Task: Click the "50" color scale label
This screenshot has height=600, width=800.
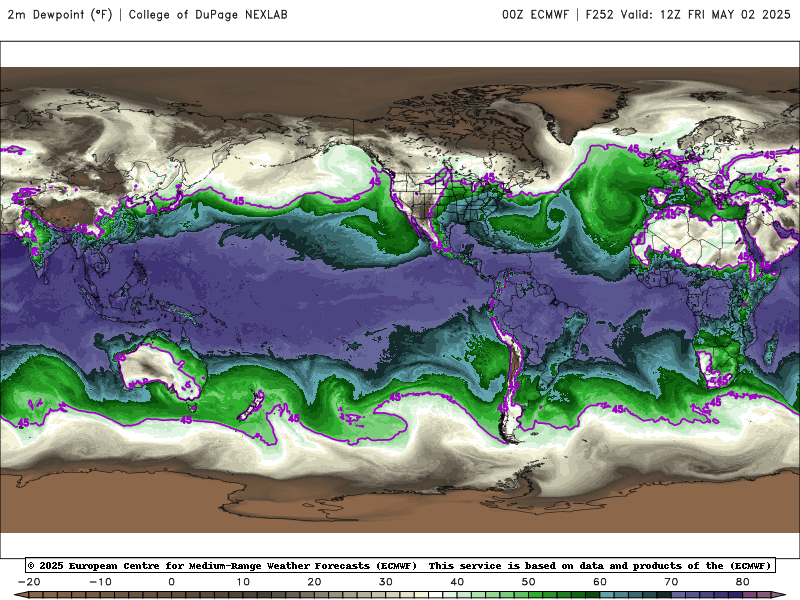Action: (x=529, y=582)
